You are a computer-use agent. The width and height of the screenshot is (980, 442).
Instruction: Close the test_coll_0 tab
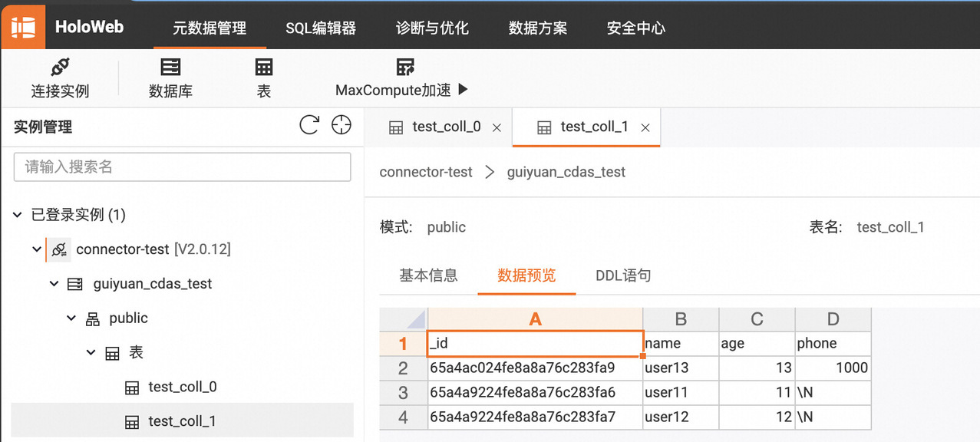497,128
